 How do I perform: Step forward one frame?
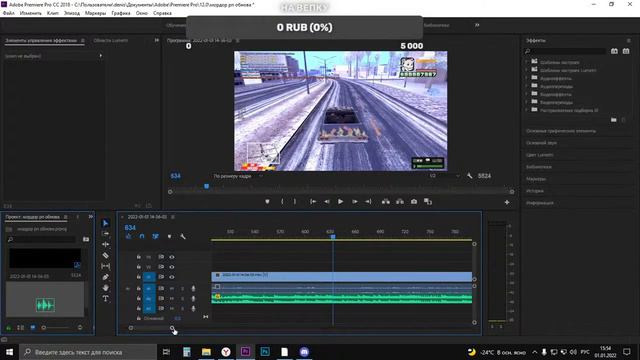tap(355, 202)
